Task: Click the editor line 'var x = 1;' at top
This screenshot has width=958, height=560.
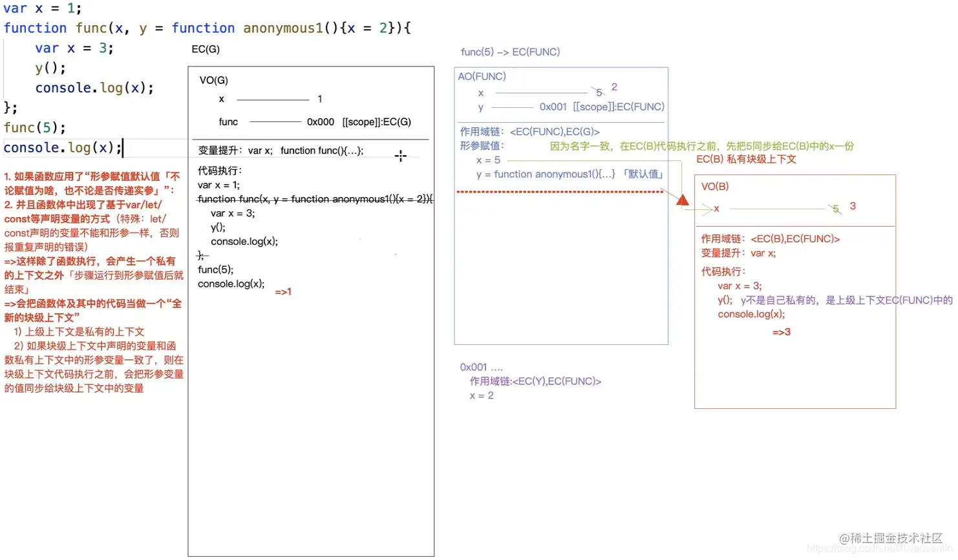Action: [x=43, y=8]
